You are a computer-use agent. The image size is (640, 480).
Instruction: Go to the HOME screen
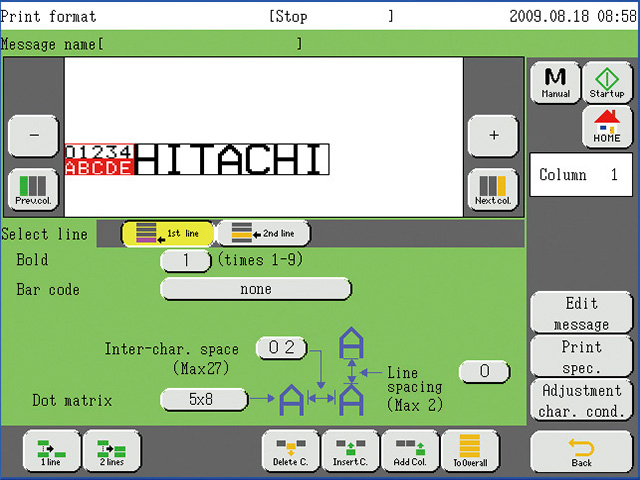coord(606,126)
